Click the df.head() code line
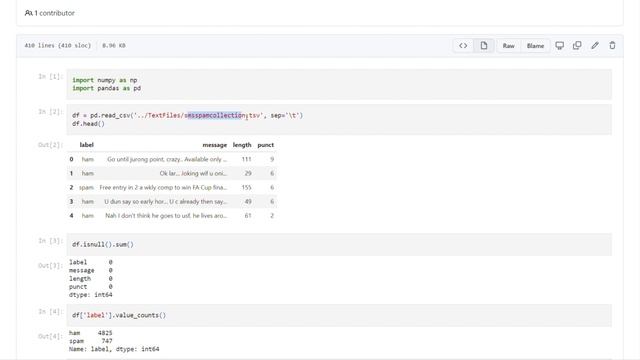This screenshot has width=640, height=360. (x=88, y=124)
